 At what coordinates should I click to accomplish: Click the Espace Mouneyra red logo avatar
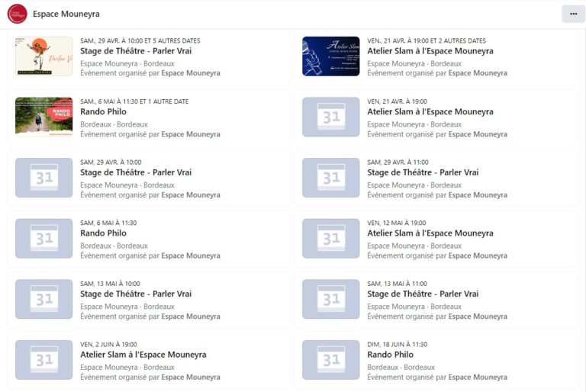[18, 14]
